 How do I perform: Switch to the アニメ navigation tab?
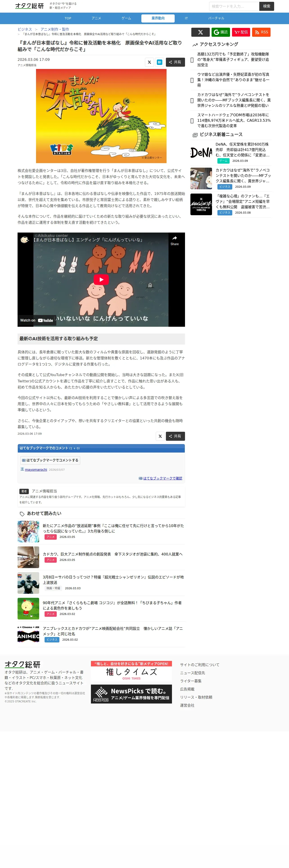point(97,18)
